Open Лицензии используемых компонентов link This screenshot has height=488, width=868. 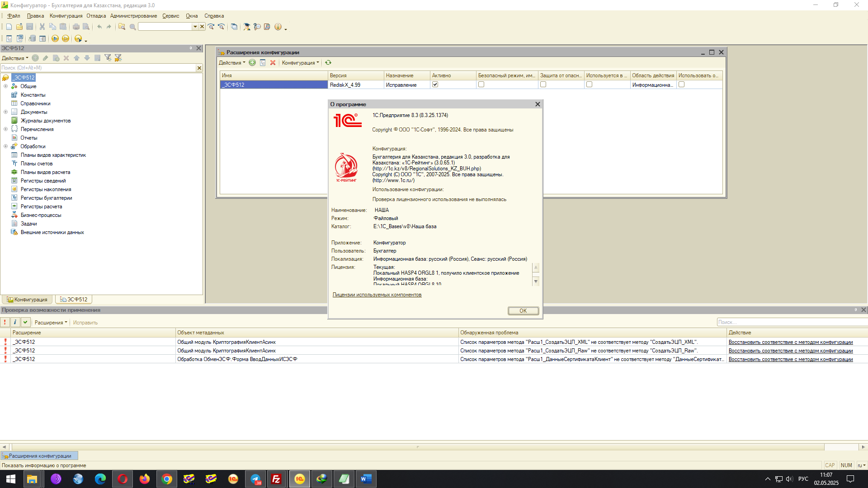pos(377,295)
